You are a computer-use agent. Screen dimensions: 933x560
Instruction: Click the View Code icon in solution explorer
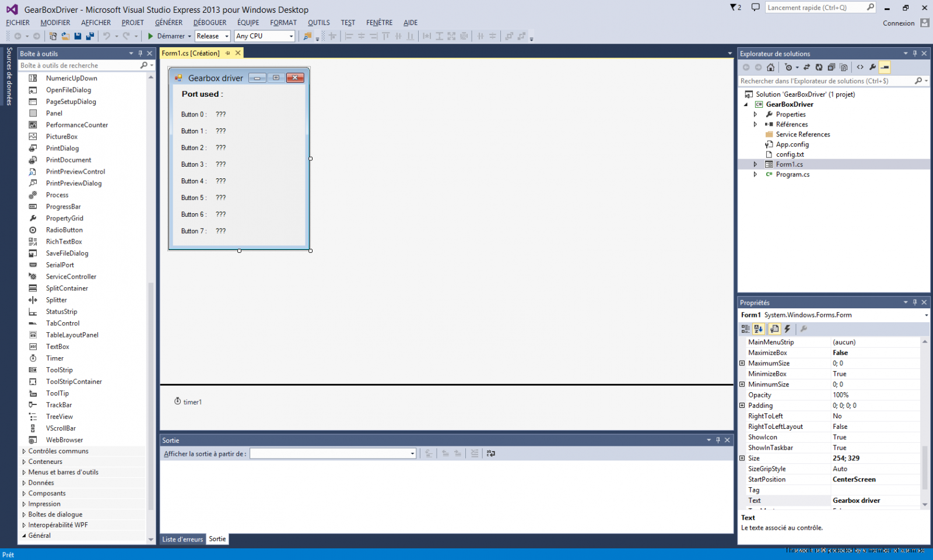[x=860, y=68]
